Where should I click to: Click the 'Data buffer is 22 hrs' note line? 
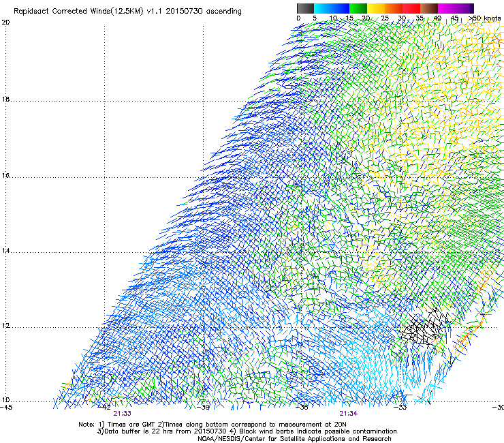coord(247,431)
